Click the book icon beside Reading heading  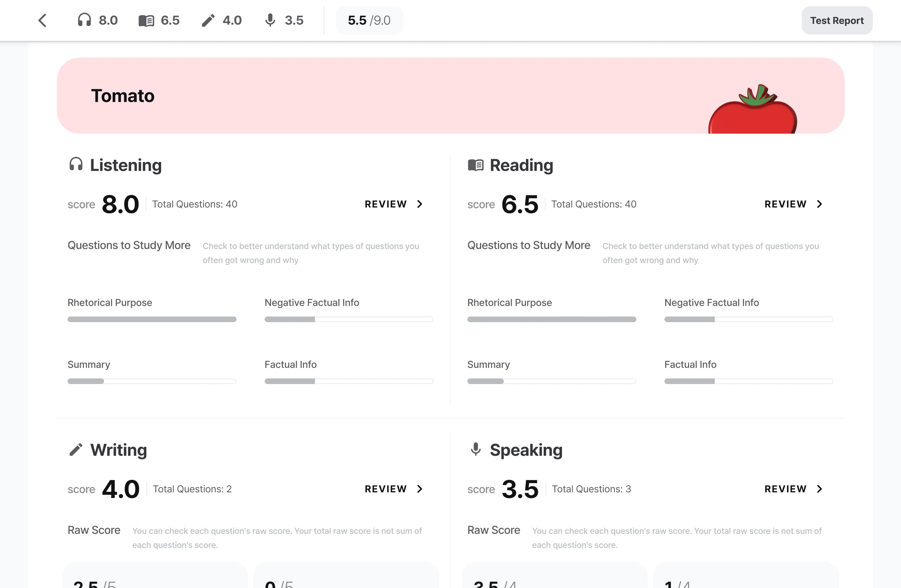pos(476,165)
